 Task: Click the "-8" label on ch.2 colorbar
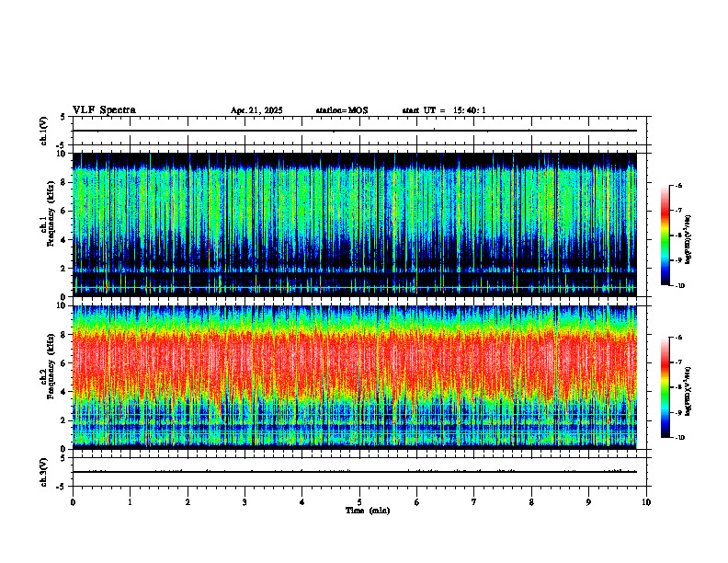coord(678,387)
